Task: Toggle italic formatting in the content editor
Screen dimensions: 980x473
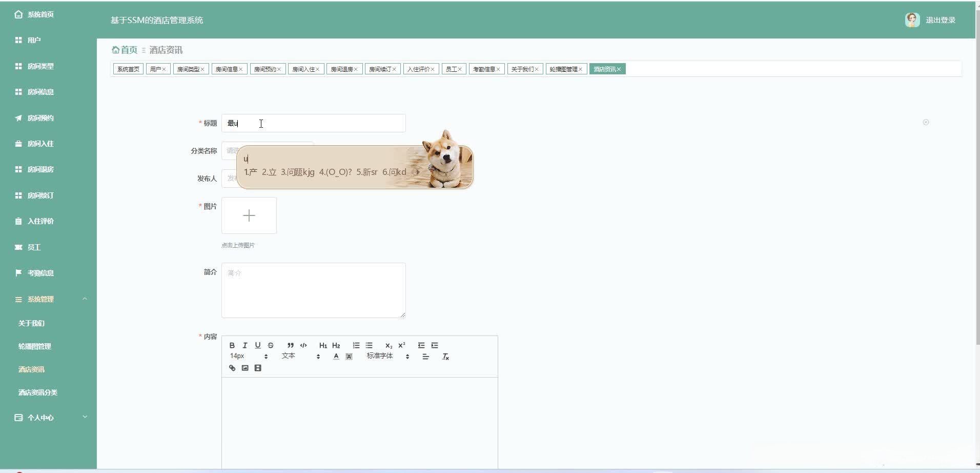Action: click(x=245, y=345)
